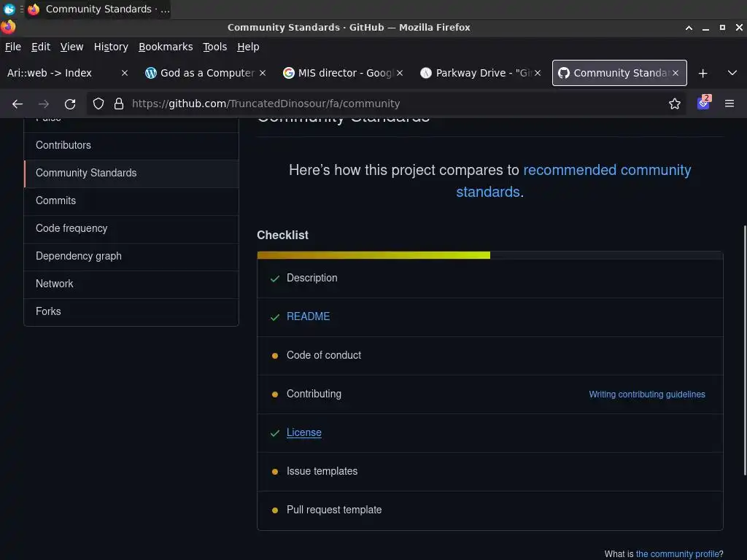The image size is (747, 560).
Task: Click the green checkmark beside License
Action: point(275,433)
